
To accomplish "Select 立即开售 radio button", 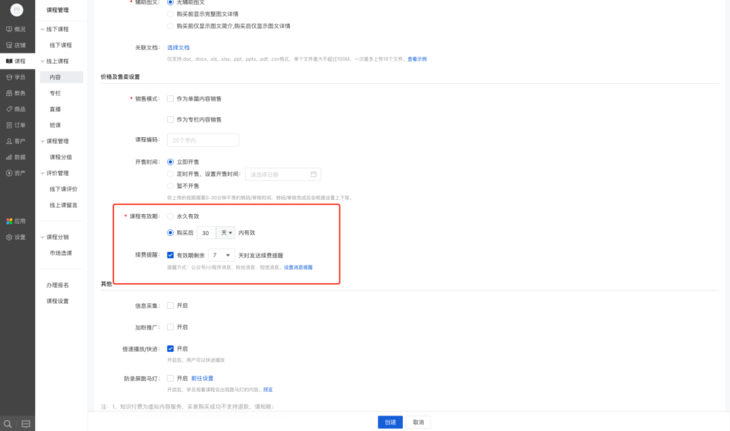I will coord(170,162).
